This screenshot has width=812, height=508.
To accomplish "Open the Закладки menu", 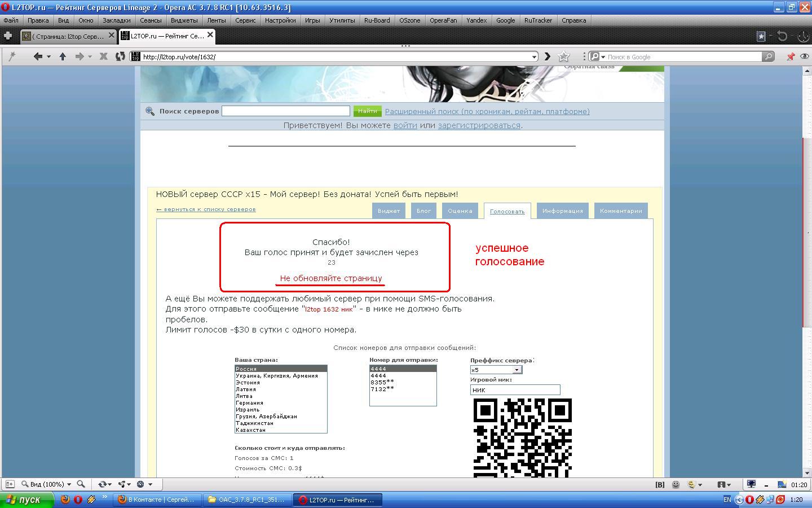I will click(116, 20).
